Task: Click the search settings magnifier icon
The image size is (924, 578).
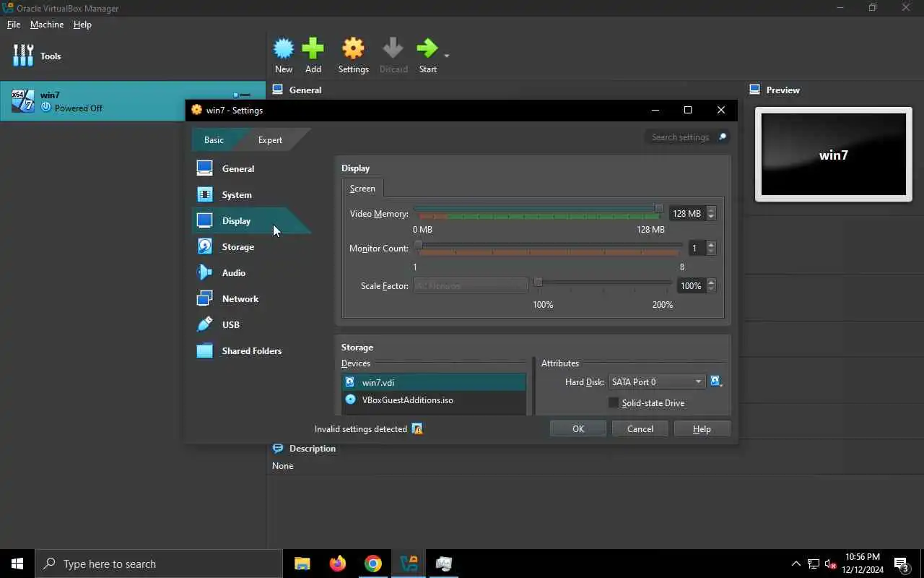Action: tap(721, 137)
